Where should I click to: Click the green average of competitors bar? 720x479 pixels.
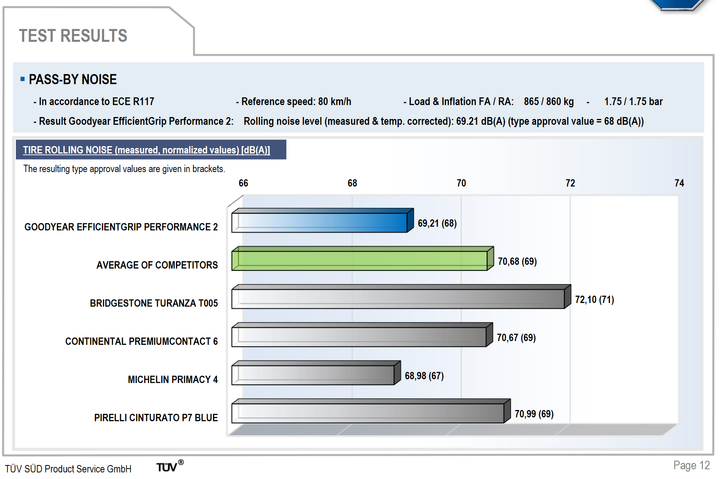coord(362,259)
